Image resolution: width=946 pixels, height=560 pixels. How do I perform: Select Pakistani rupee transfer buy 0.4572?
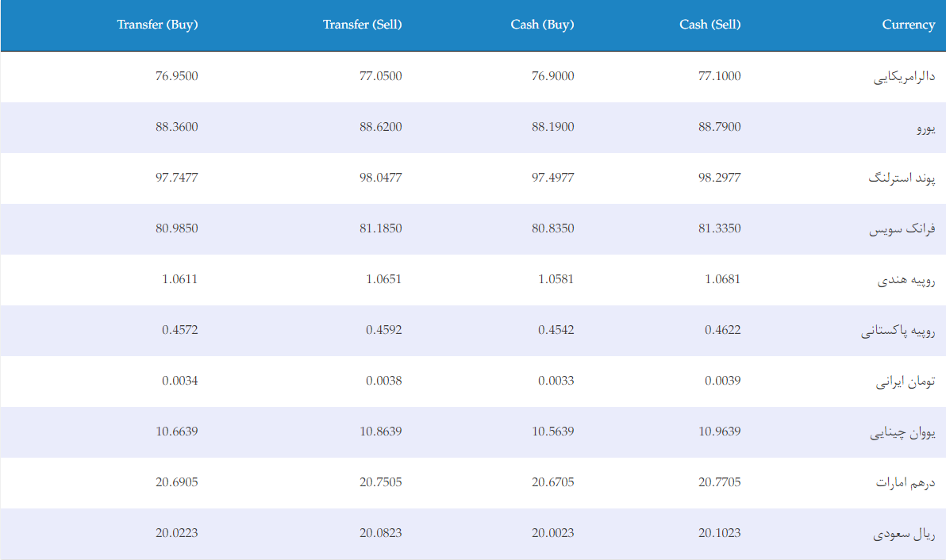click(180, 330)
